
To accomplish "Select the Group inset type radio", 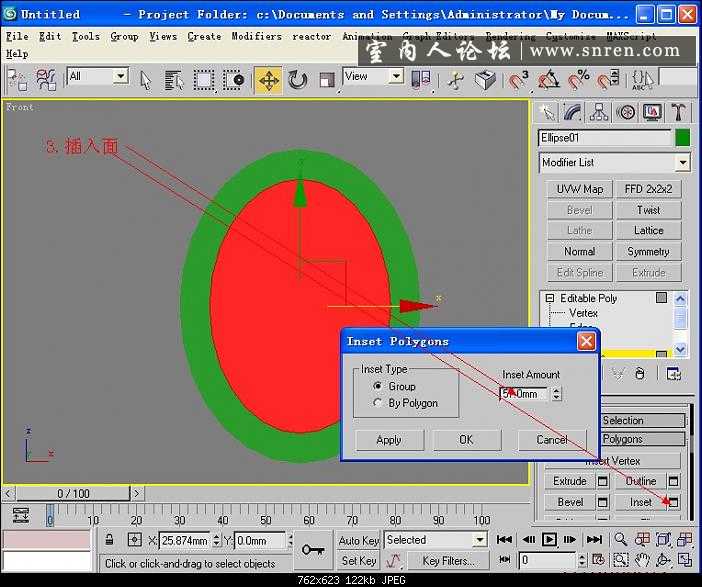I will click(378, 386).
